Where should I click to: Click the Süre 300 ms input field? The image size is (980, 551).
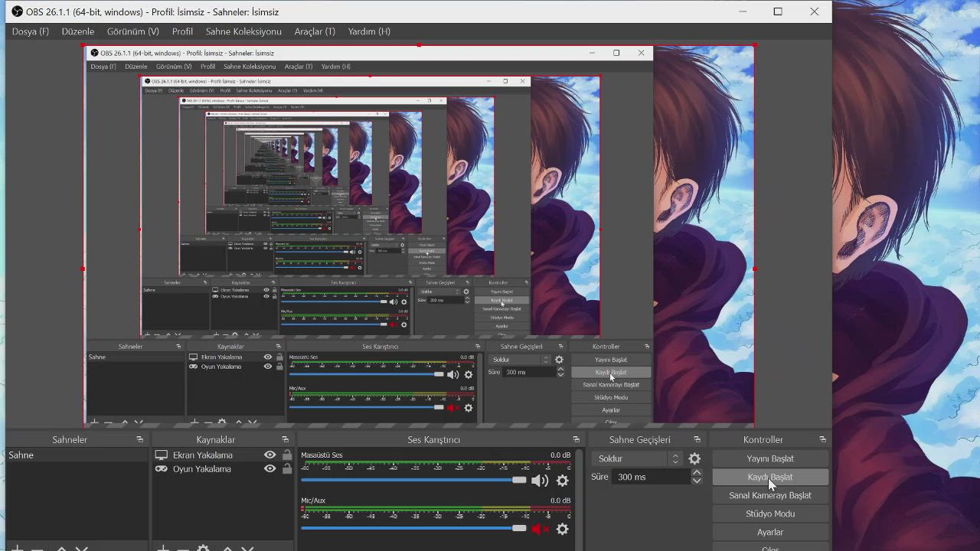pos(652,477)
